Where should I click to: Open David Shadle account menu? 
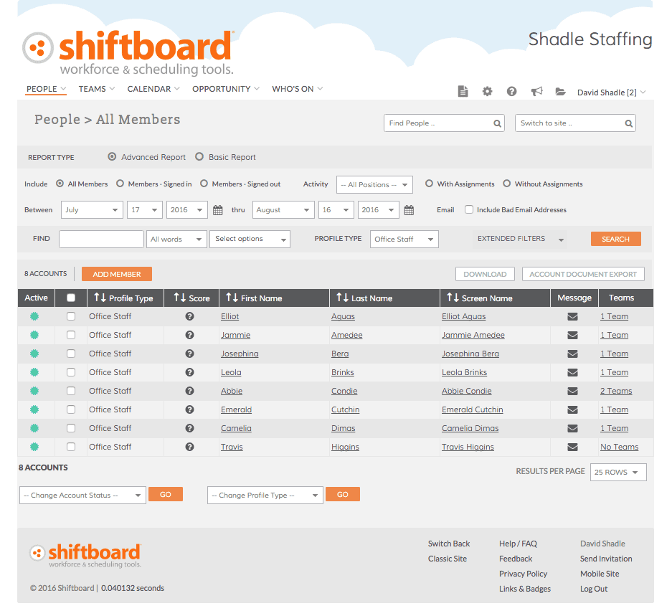point(611,93)
